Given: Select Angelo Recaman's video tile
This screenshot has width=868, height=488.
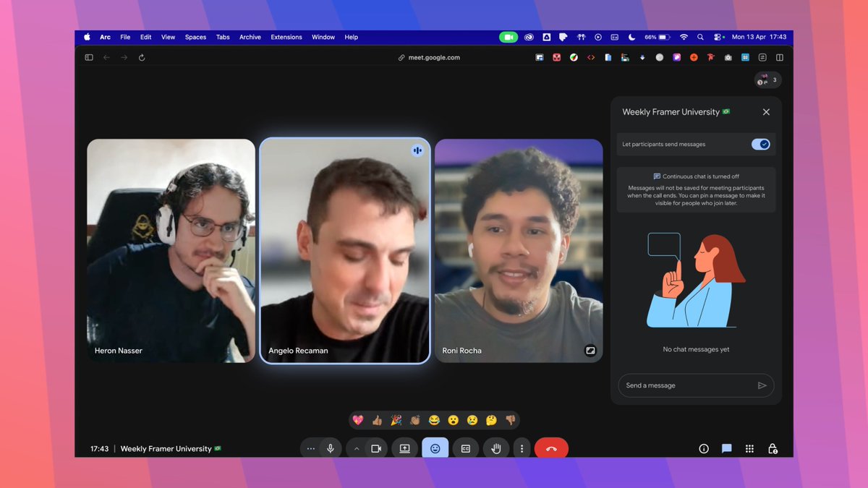Looking at the screenshot, I should (x=345, y=251).
